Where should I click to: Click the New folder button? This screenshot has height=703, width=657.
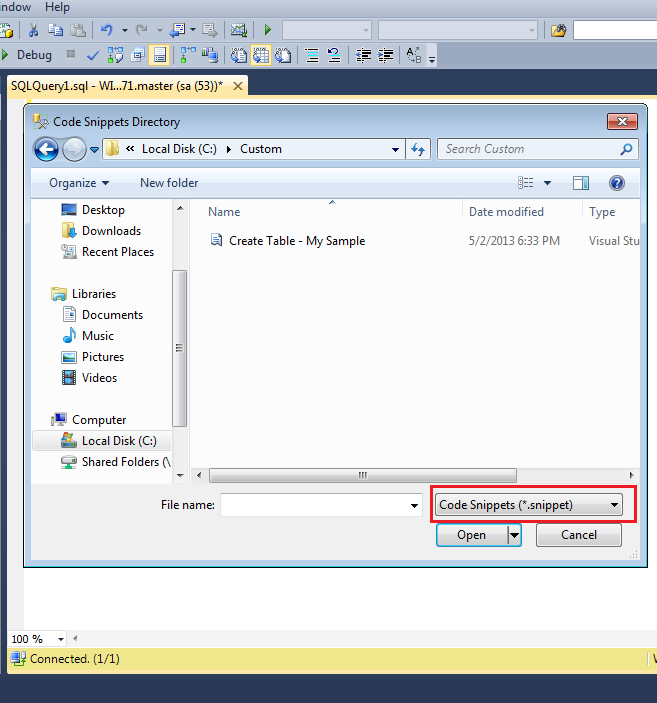click(169, 183)
